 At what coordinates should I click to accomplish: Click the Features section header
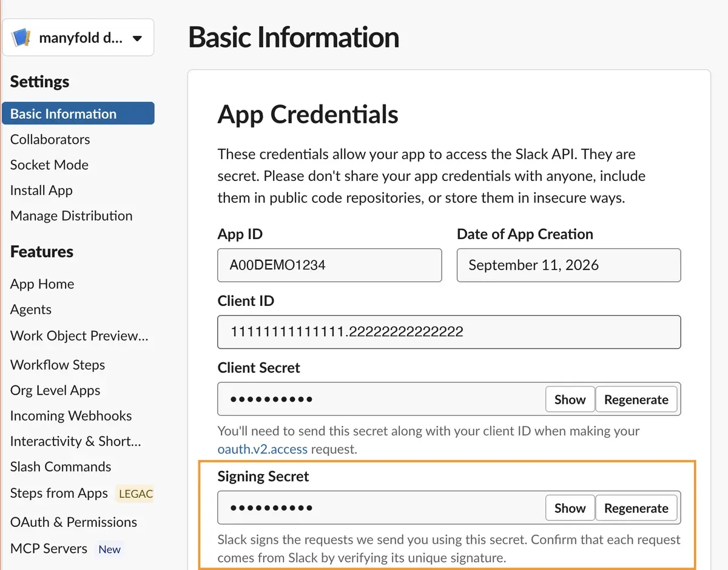point(42,251)
